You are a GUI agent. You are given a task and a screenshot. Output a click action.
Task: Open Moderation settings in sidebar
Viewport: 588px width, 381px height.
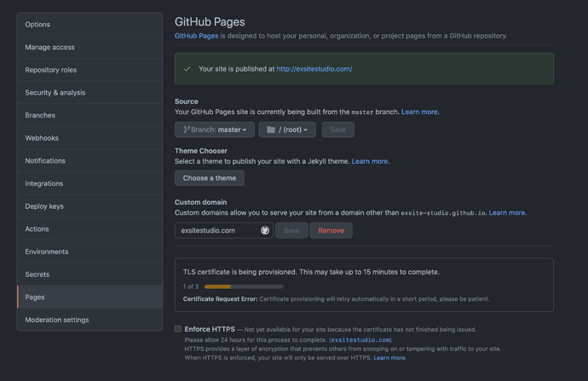[89, 320]
